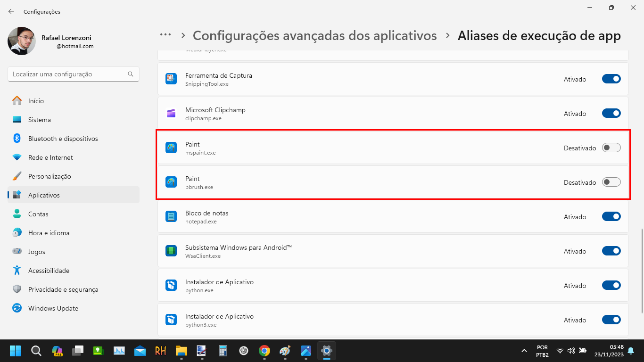The width and height of the screenshot is (644, 362).
Task: Click the Microsoft Clipchamp label
Action: (215, 110)
